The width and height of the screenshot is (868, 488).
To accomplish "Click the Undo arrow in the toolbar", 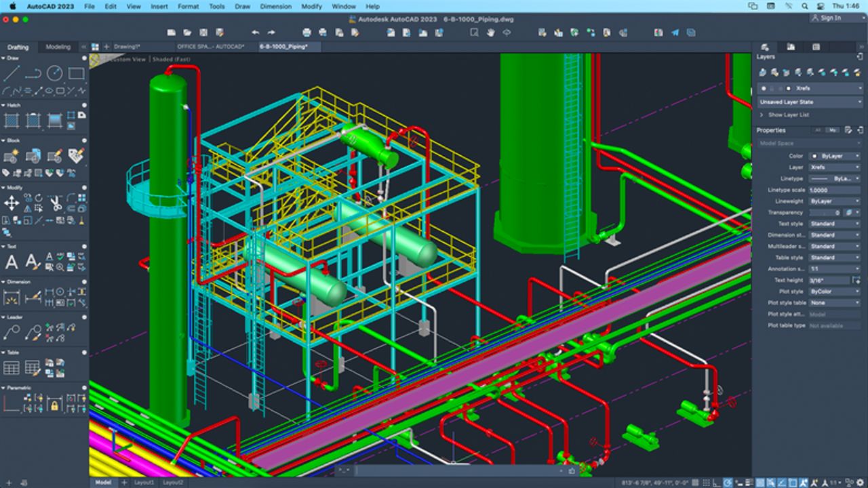I will 255,32.
